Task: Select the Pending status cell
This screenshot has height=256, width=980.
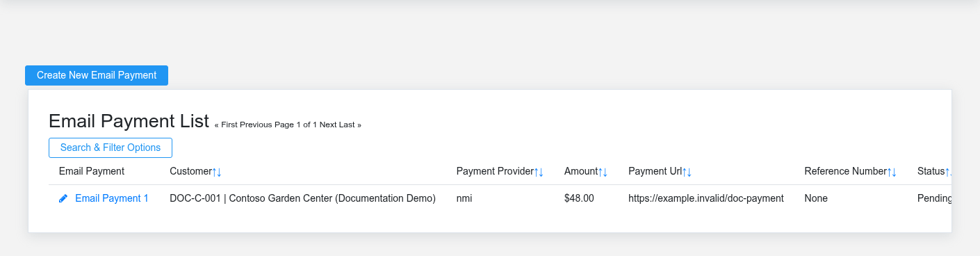Action: pyautogui.click(x=934, y=198)
